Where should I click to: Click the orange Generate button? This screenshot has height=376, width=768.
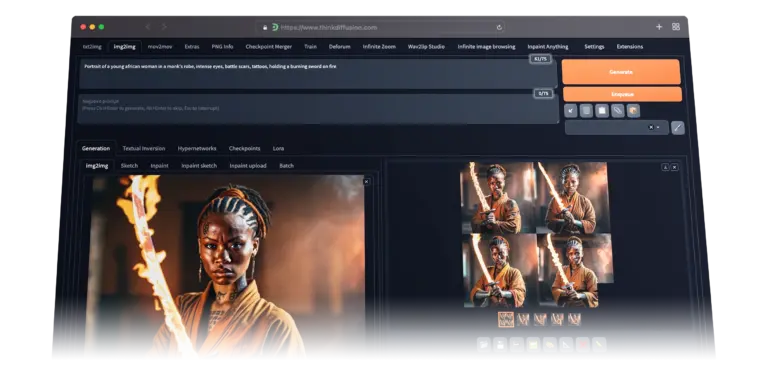(621, 72)
